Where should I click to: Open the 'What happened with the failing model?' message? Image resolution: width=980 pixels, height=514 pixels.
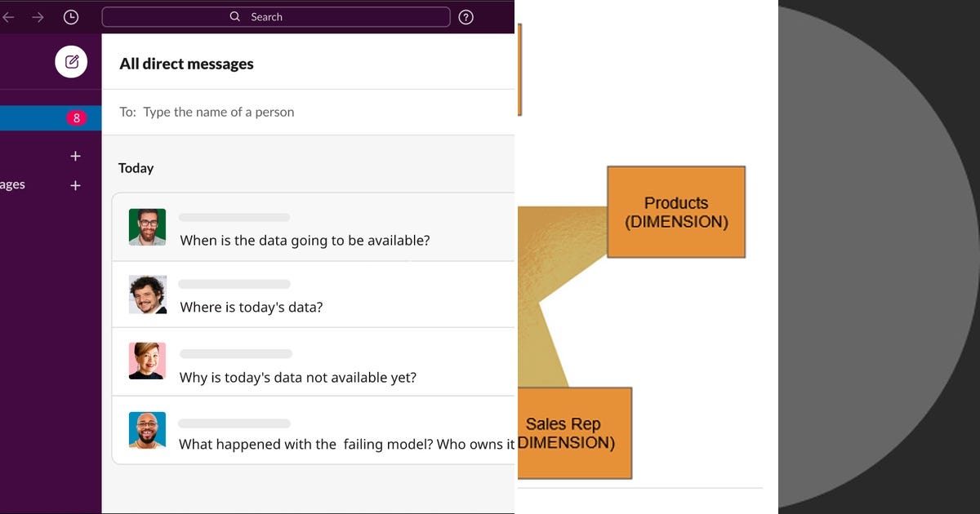click(x=346, y=444)
